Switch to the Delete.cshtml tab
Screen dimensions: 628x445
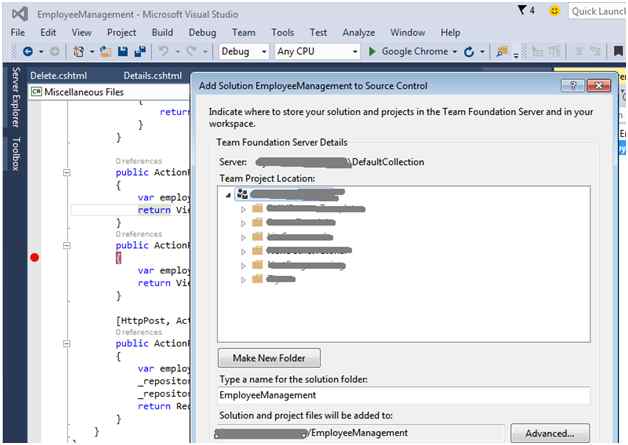[58, 76]
